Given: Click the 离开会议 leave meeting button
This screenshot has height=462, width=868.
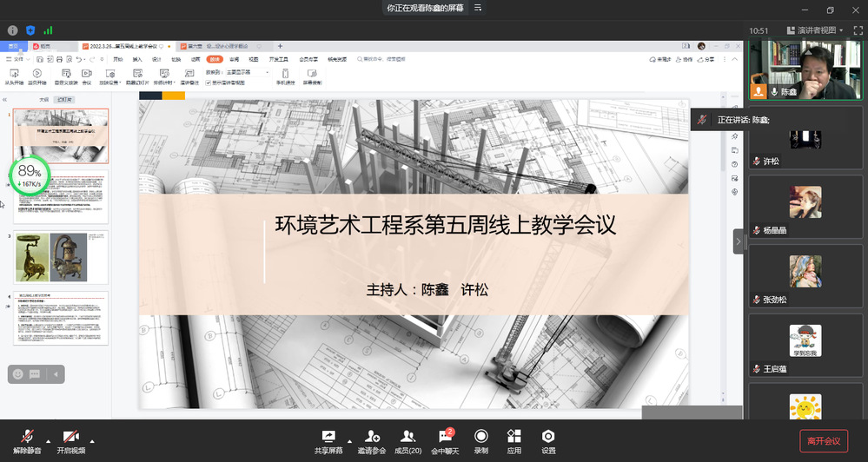Looking at the screenshot, I should [823, 441].
